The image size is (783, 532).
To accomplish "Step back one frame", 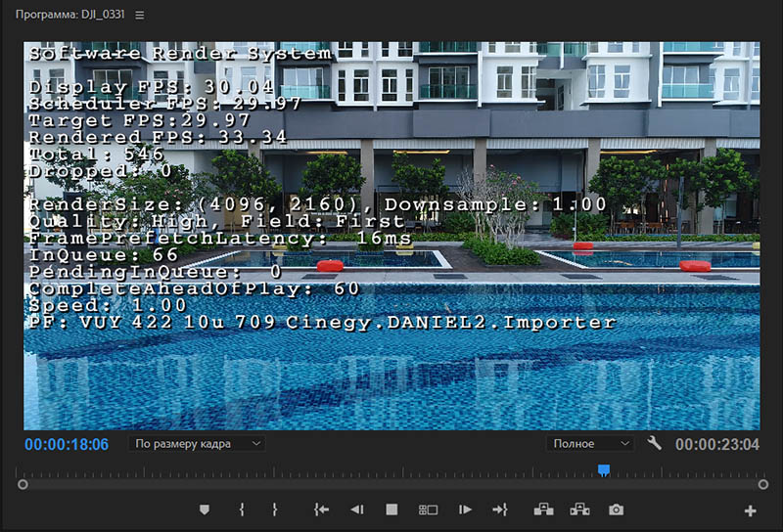I will tap(357, 510).
